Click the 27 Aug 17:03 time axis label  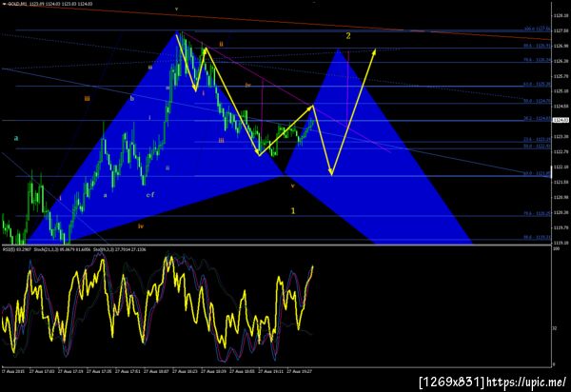point(42,372)
